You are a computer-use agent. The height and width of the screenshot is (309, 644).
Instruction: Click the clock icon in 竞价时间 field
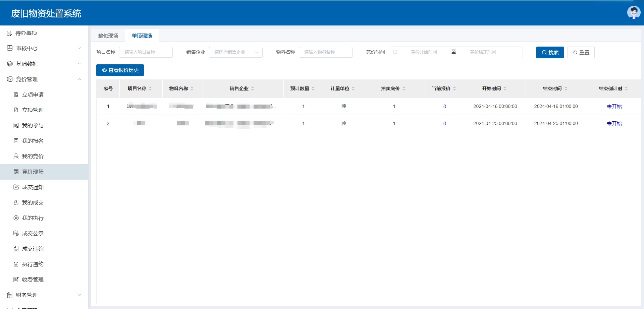pyautogui.click(x=395, y=52)
